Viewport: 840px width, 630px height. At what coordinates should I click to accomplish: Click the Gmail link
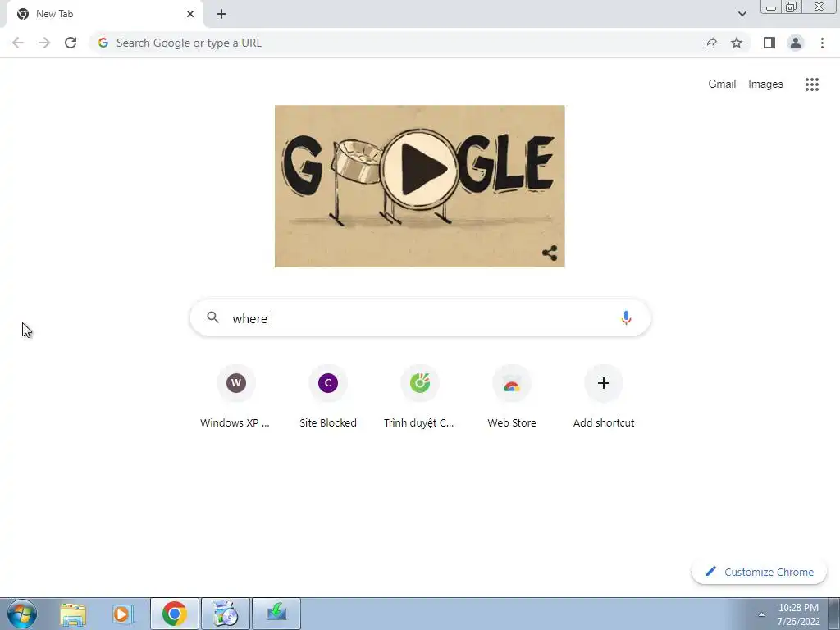coord(722,84)
